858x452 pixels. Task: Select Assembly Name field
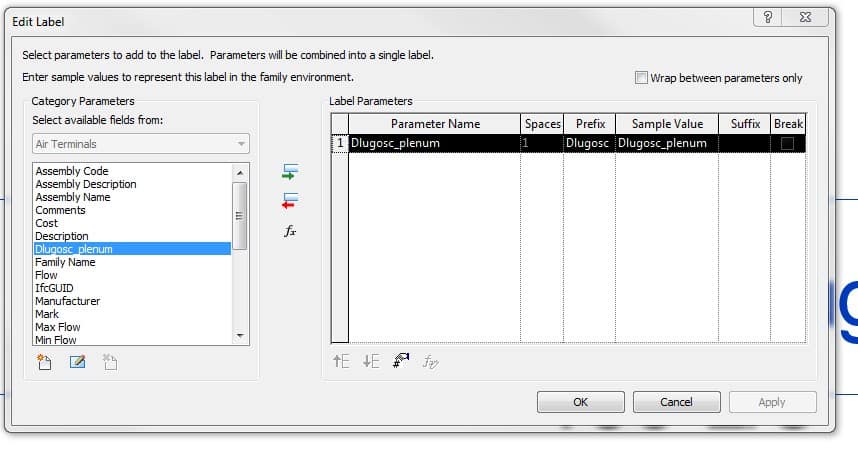131,198
